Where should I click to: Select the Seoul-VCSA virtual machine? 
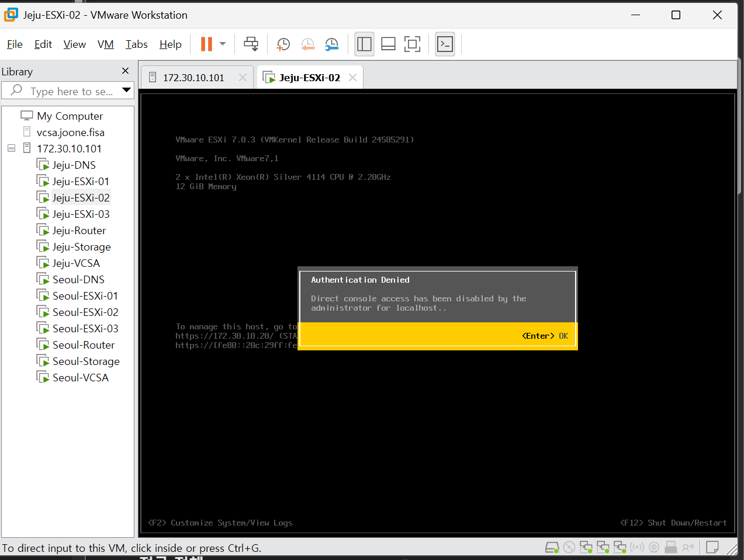click(x=81, y=378)
